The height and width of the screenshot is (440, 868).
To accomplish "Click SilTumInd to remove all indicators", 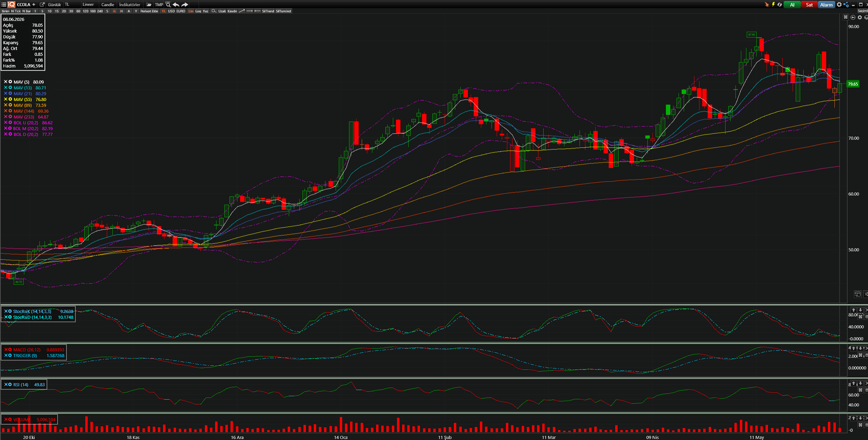I will pyautogui.click(x=283, y=11).
